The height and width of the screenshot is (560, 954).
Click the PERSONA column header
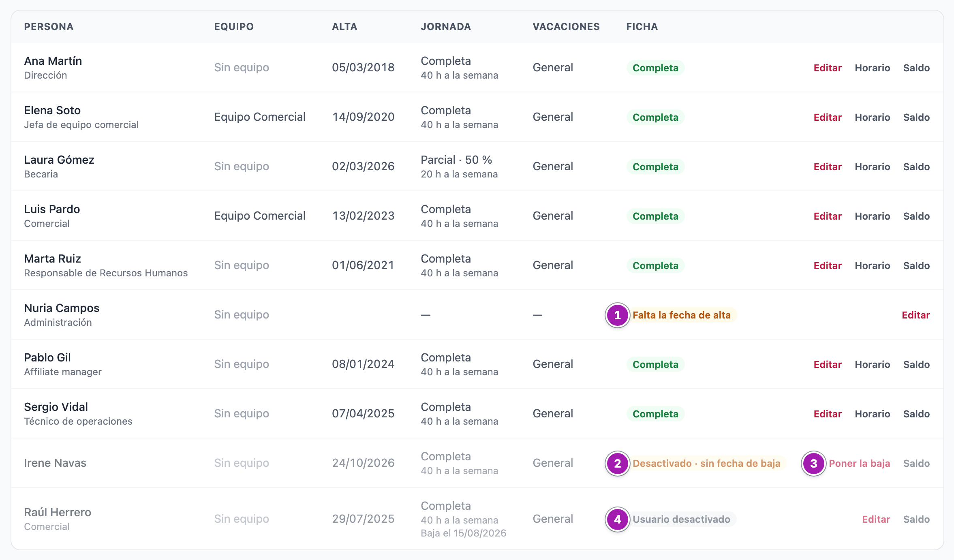coord(49,27)
